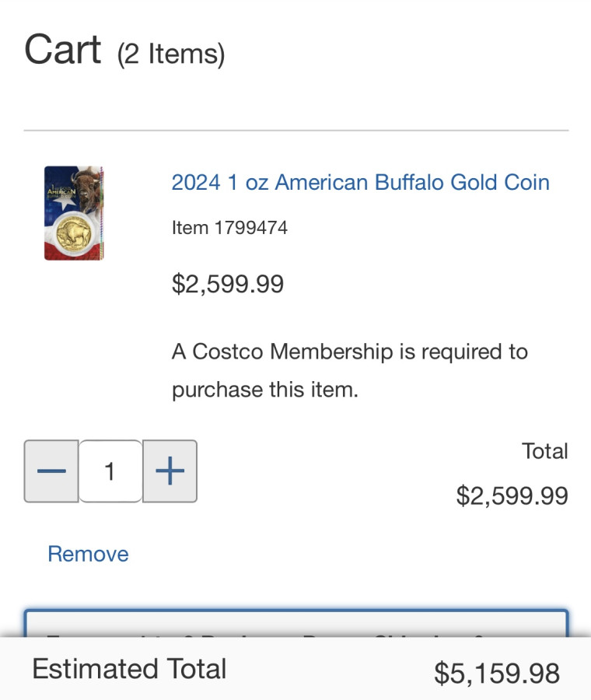Click the Total label above line price
The image size is (591, 700).
point(545,451)
